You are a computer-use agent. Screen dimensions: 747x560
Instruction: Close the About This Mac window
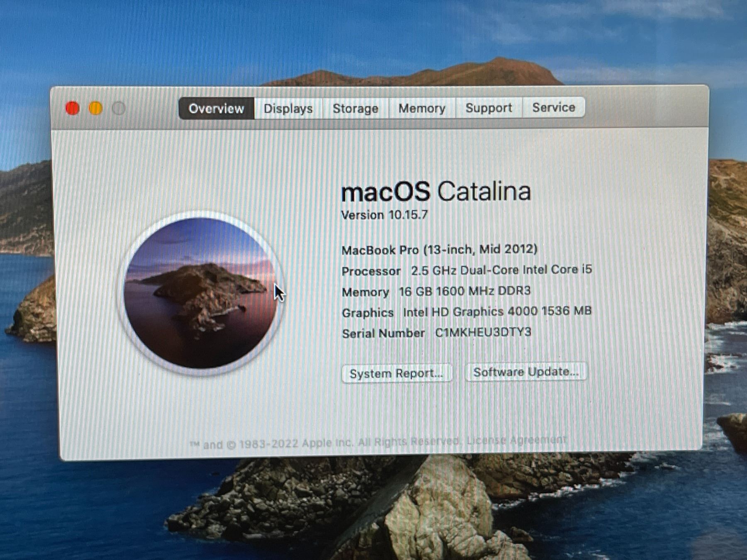pyautogui.click(x=73, y=109)
